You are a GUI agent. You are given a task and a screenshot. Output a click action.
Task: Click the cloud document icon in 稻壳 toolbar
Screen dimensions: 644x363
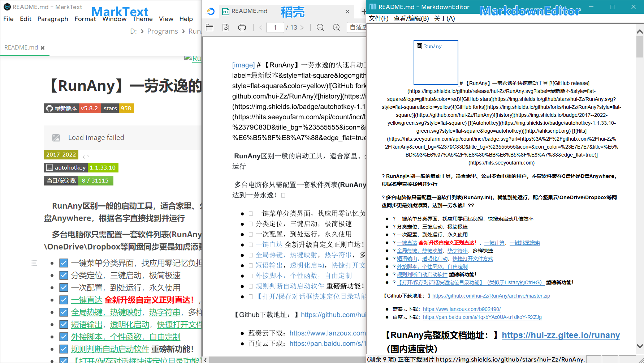[x=226, y=27]
